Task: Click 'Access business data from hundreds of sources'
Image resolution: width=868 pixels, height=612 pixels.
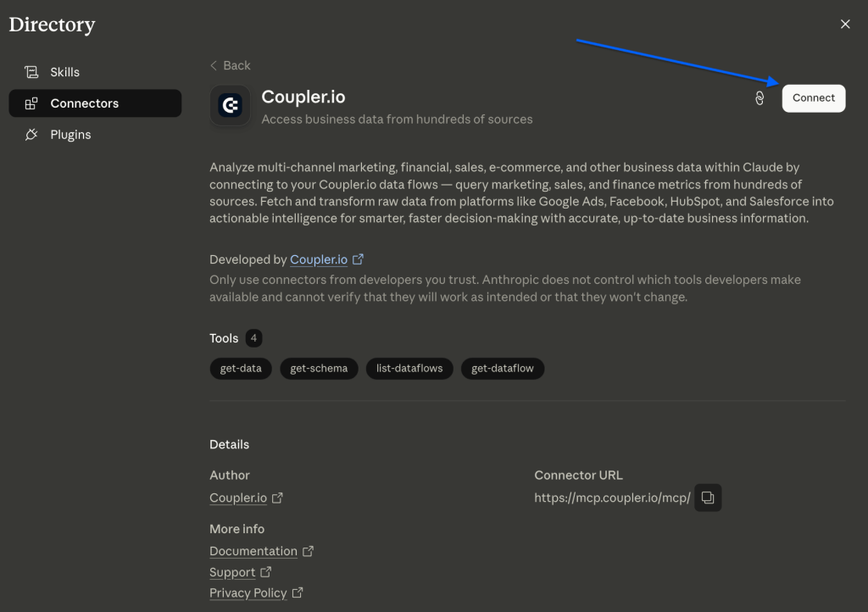Action: (x=397, y=119)
